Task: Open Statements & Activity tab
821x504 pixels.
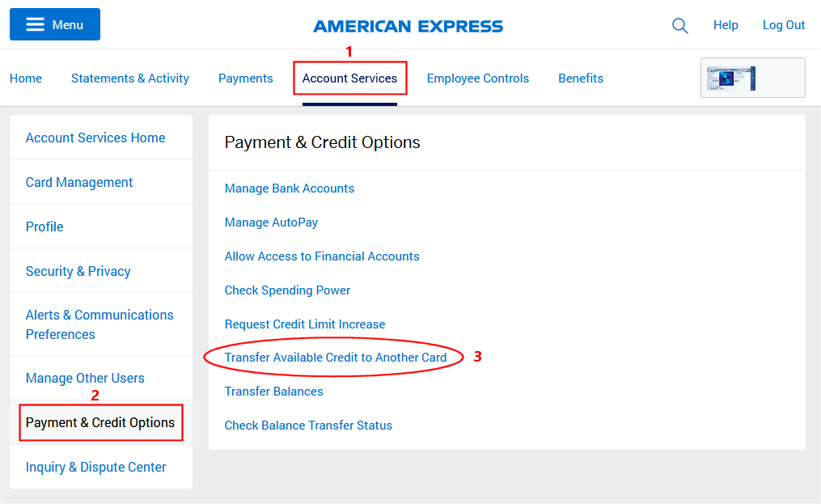Action: [130, 78]
